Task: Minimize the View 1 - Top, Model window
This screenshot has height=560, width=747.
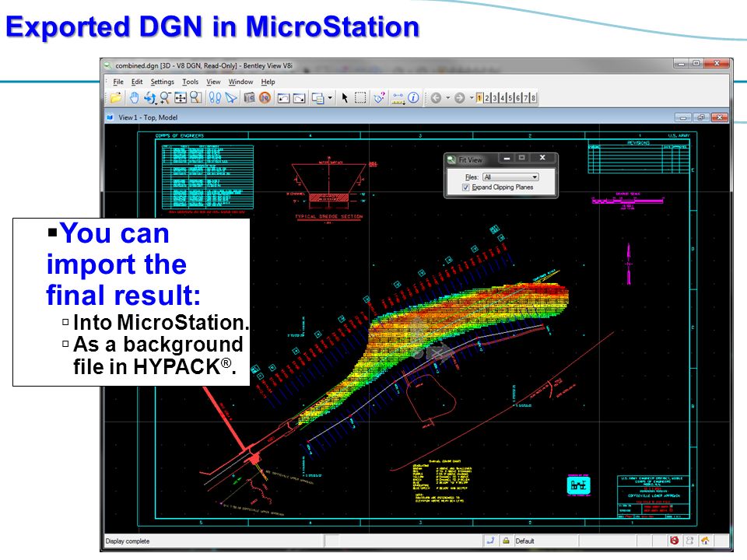Action: point(683,117)
